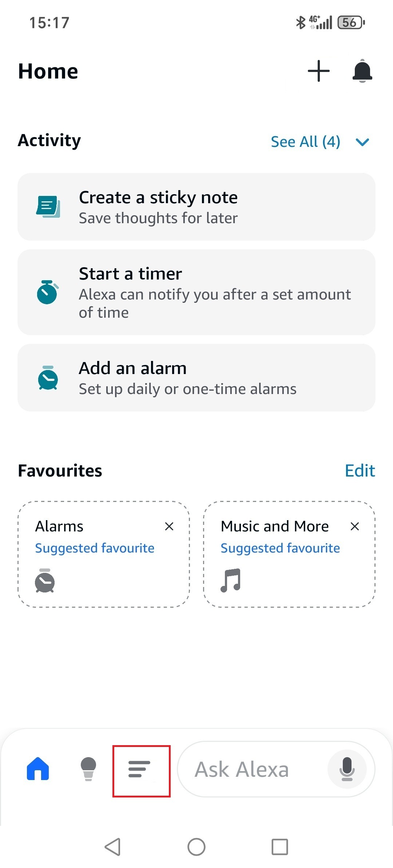Tap the alarm clock icon

tap(48, 378)
